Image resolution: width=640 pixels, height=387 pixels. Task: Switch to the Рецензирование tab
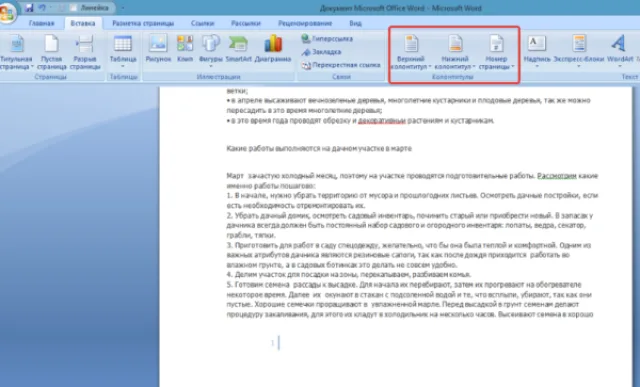(x=305, y=23)
